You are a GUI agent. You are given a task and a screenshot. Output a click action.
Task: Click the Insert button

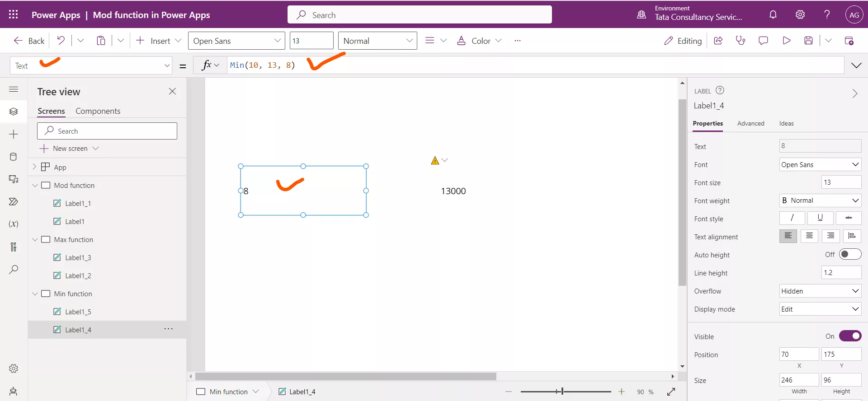[x=158, y=41]
